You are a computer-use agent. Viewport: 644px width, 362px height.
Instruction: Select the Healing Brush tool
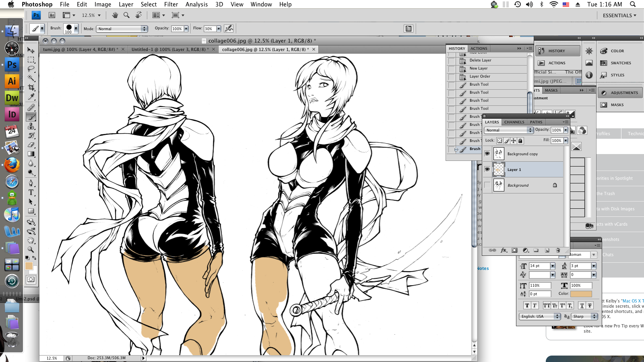coord(31,107)
